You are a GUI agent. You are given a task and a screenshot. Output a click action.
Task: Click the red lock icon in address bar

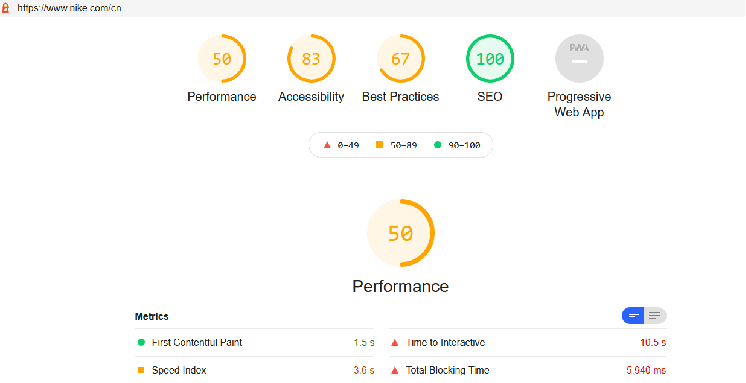pyautogui.click(x=6, y=8)
